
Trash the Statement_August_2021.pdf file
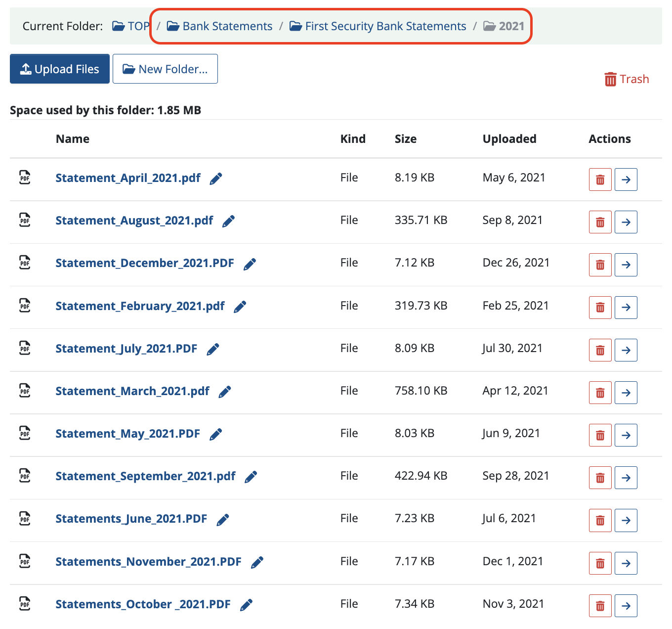pos(600,222)
